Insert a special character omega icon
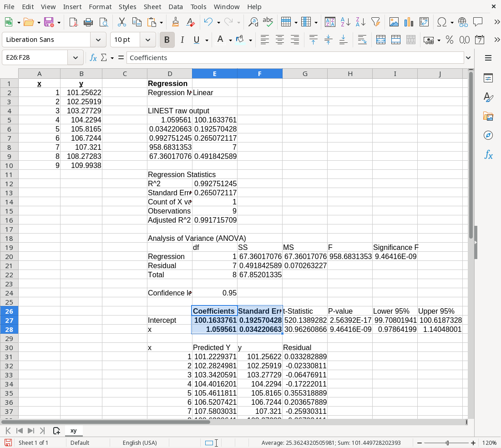501x448 pixels. click(442, 22)
